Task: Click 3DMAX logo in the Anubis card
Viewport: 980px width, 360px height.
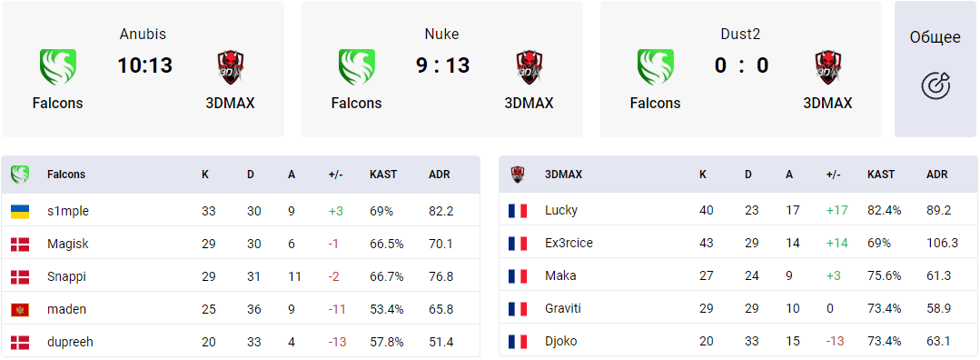Action: (x=230, y=67)
